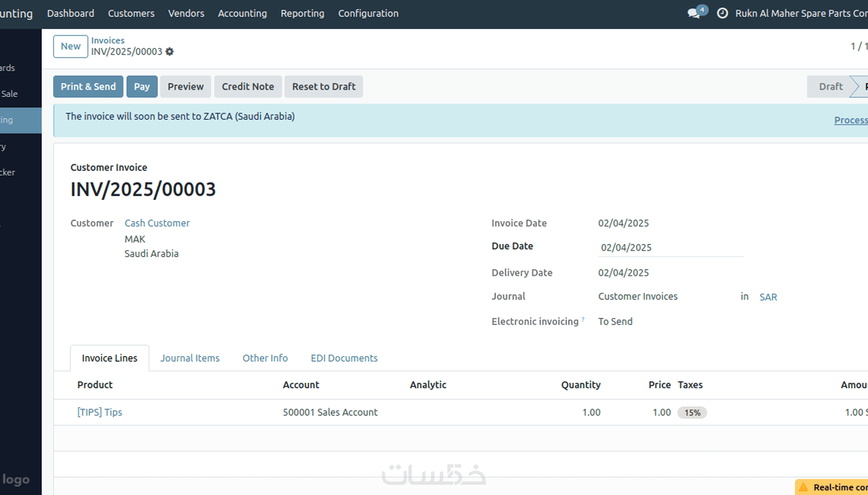The height and width of the screenshot is (495, 868).
Task: Click the Sale item in left sidebar
Action: 9,94
